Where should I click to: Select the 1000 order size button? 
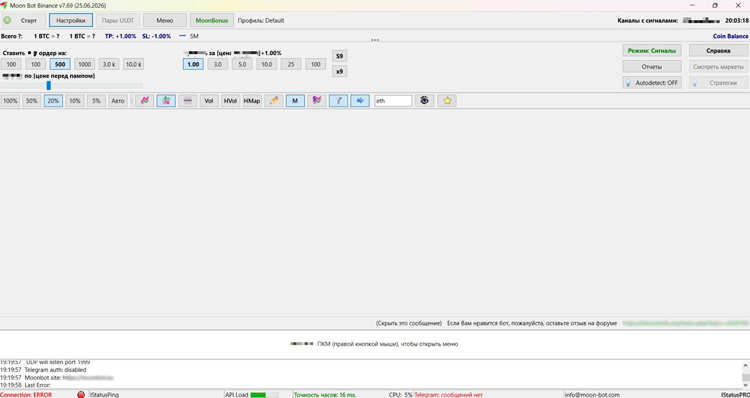pyautogui.click(x=85, y=64)
